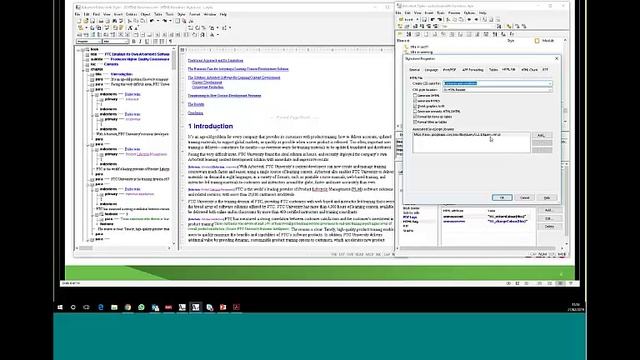The width and height of the screenshot is (640, 360).
Task: Toggle the Generate semantic HTML/XHTML checkbox
Action: click(415, 111)
